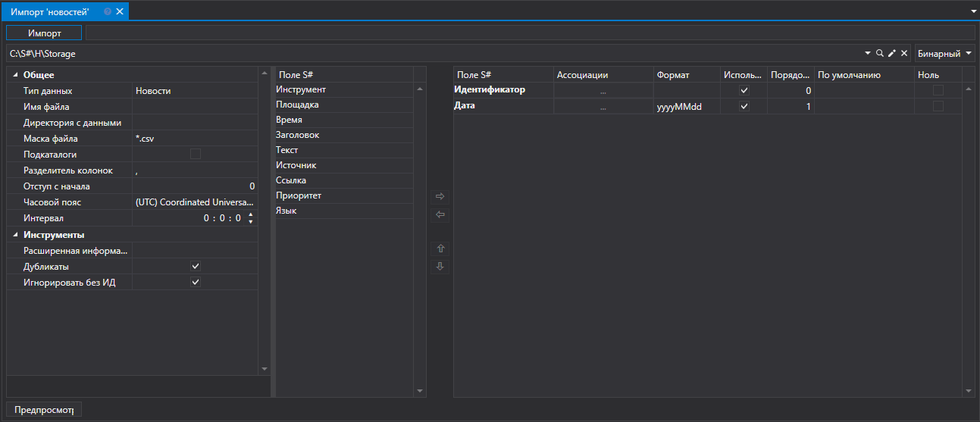This screenshot has height=422, width=980.
Task: Open the storage path dropdown arrow
Action: coord(868,54)
